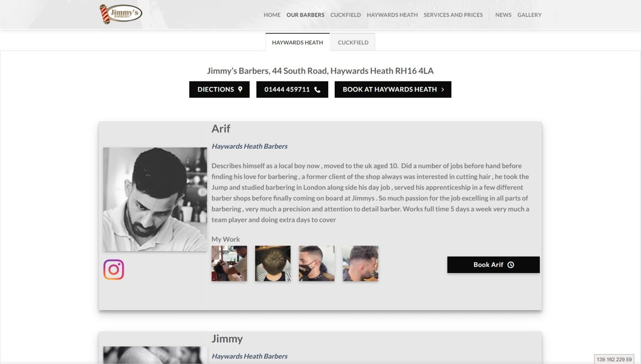Click Book at Haywards Heath button
641x364 pixels.
pyautogui.click(x=393, y=90)
